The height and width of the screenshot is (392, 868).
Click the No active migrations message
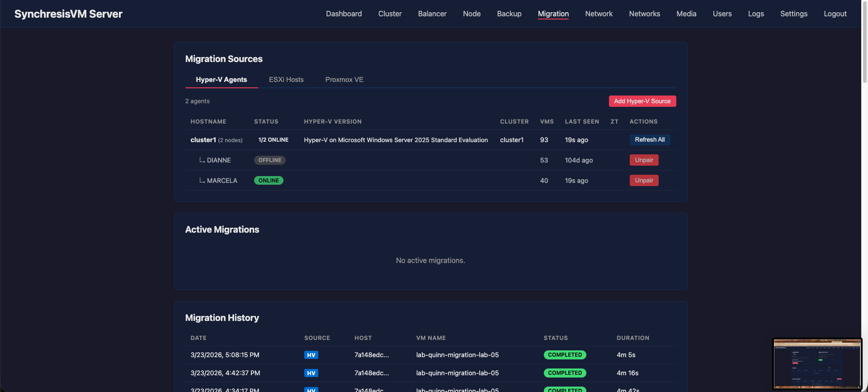pyautogui.click(x=430, y=261)
